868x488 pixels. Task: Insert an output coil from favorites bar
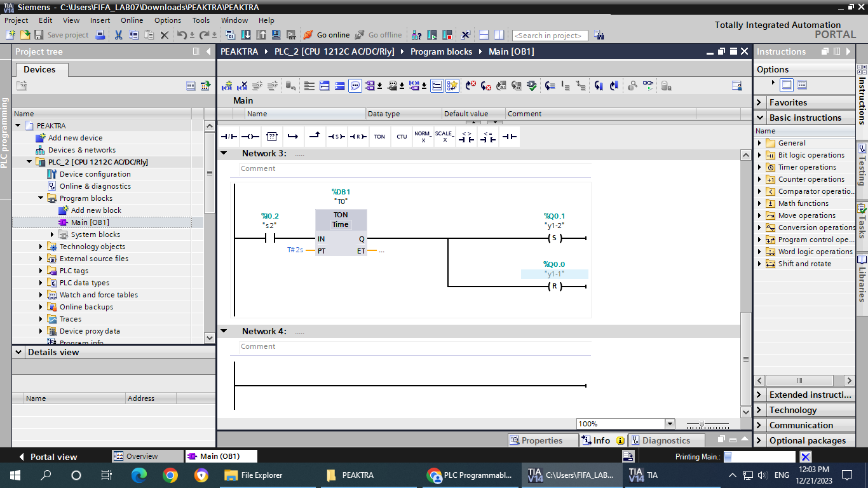(250, 137)
